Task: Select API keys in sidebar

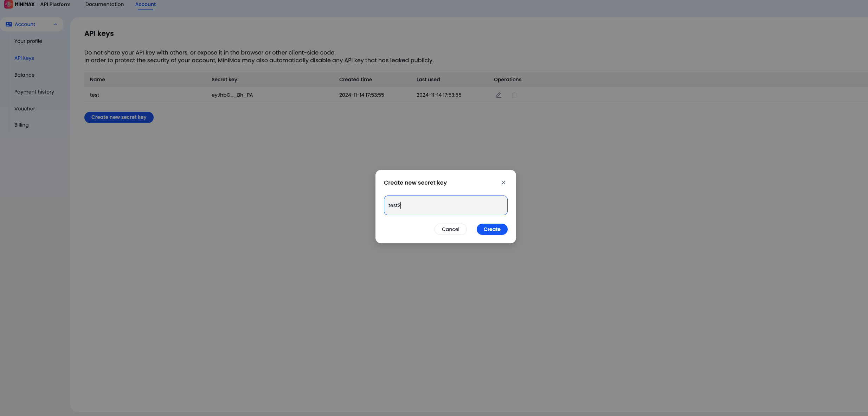Action: point(24,58)
